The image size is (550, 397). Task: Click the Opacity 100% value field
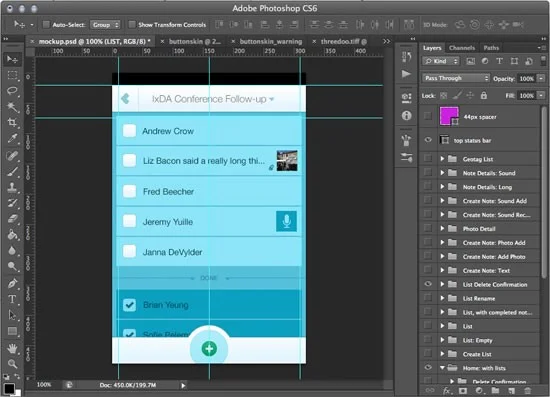(527, 78)
